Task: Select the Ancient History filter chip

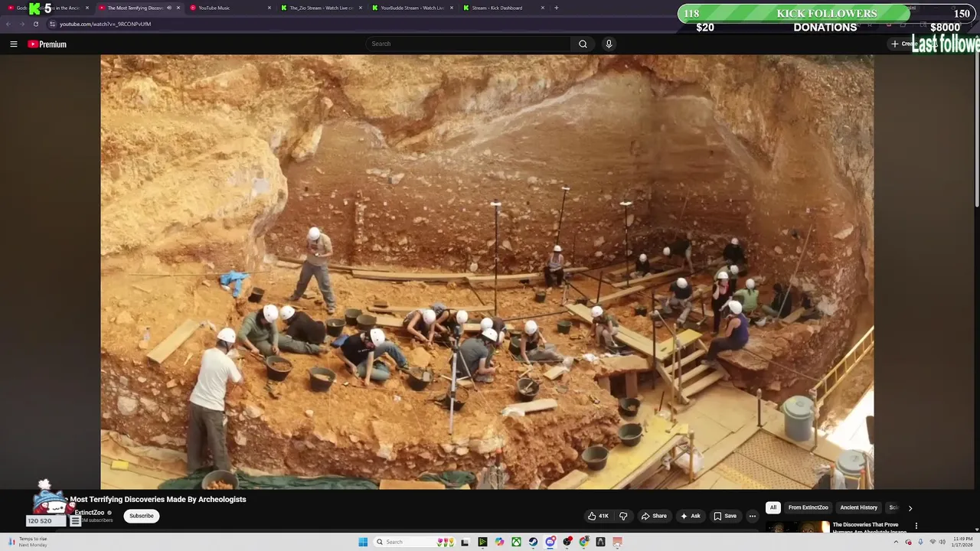Action: (x=859, y=507)
